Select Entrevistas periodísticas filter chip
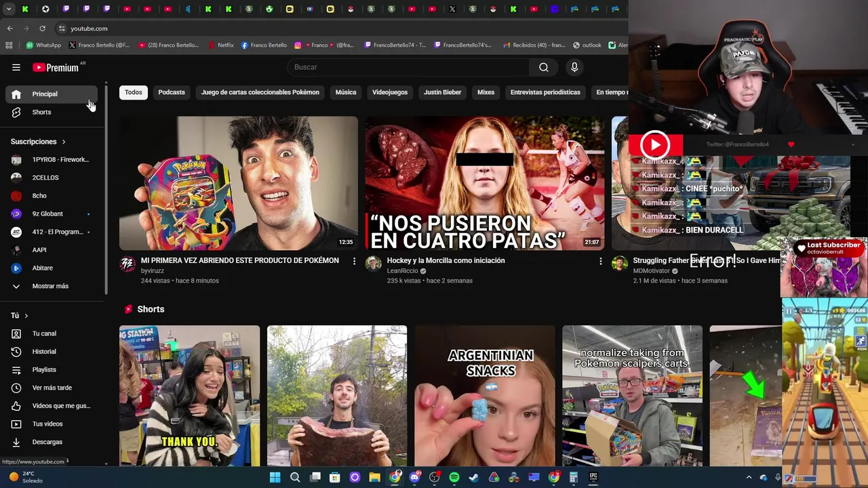The width and height of the screenshot is (868, 488). pos(545,92)
